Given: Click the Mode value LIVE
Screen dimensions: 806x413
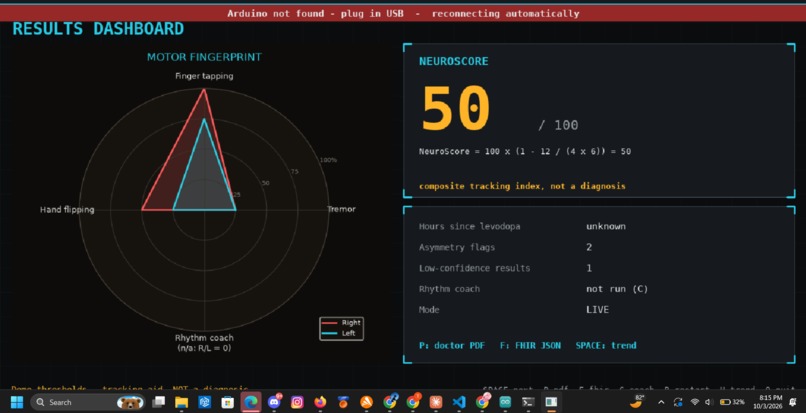Looking at the screenshot, I should pyautogui.click(x=597, y=310).
